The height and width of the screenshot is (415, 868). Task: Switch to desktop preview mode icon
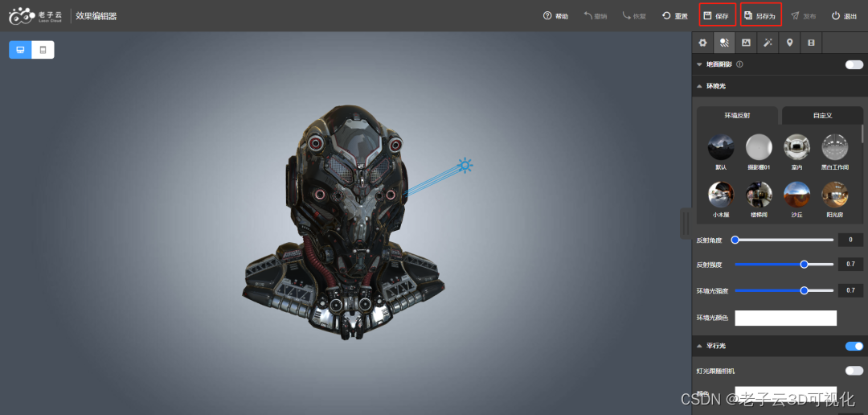(20, 50)
